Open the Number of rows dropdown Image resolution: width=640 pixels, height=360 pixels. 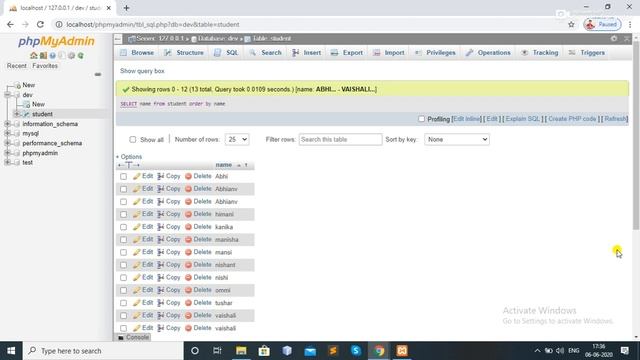[x=237, y=140]
